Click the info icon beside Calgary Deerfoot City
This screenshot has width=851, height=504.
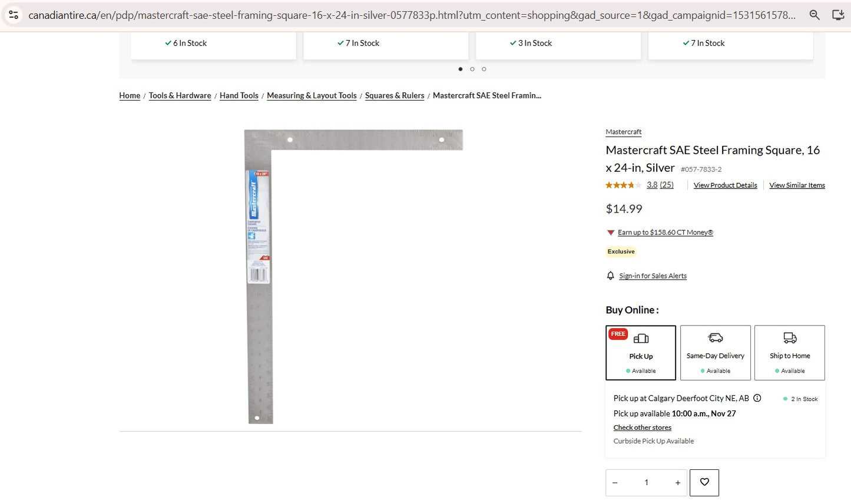(757, 398)
